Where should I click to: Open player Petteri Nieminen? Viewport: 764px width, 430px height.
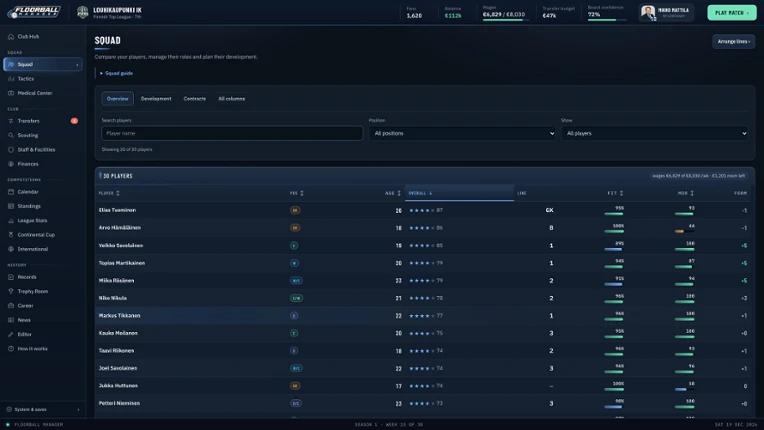tap(119, 403)
